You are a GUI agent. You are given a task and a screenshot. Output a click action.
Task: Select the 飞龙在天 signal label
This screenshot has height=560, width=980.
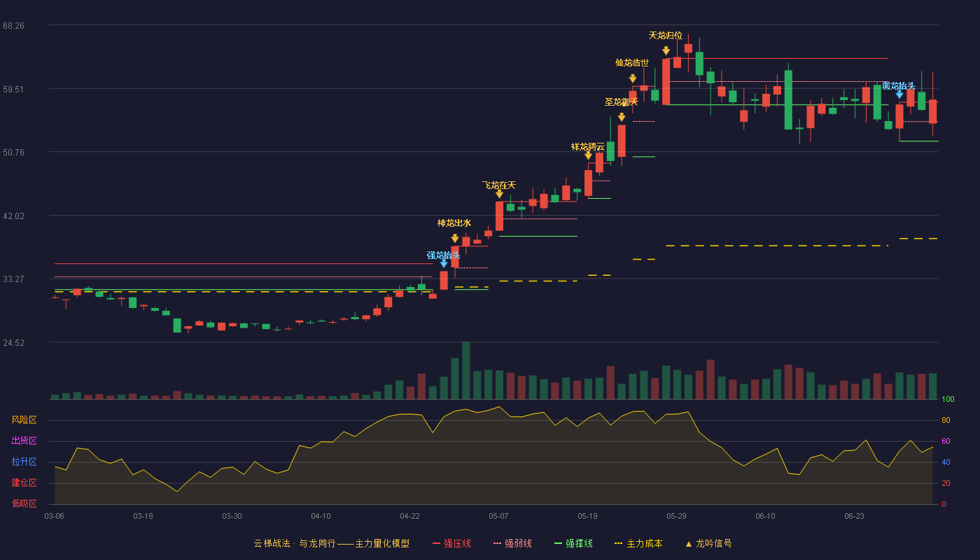(x=499, y=185)
